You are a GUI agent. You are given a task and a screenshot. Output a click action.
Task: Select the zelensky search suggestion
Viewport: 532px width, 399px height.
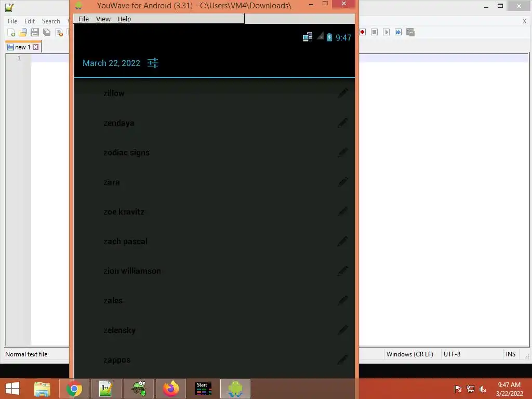(x=119, y=330)
